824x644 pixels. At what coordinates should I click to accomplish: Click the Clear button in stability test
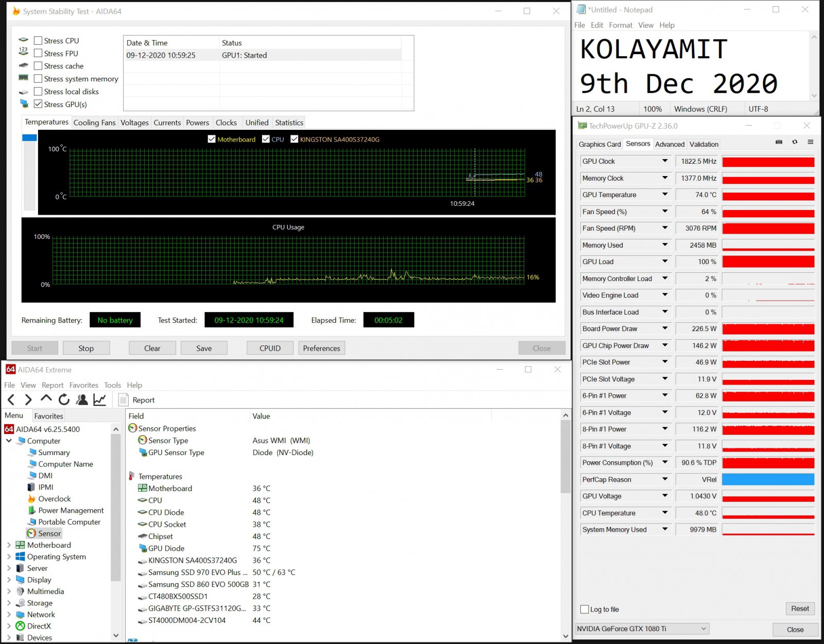[152, 348]
